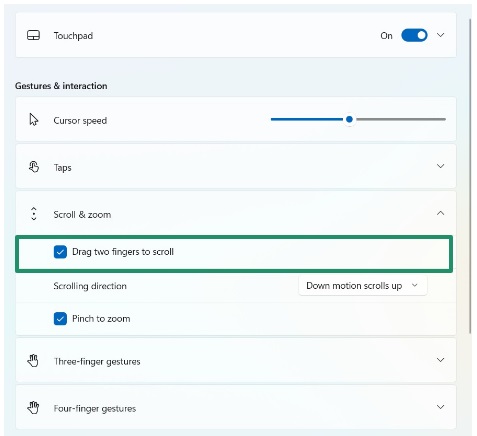
Task: Click the Three-finger gestures label
Action: pyautogui.click(x=97, y=362)
